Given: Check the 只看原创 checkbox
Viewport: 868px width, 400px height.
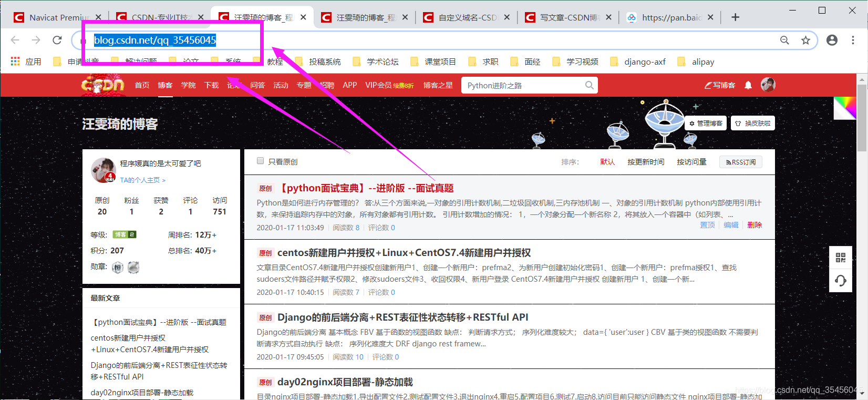Looking at the screenshot, I should pyautogui.click(x=260, y=161).
